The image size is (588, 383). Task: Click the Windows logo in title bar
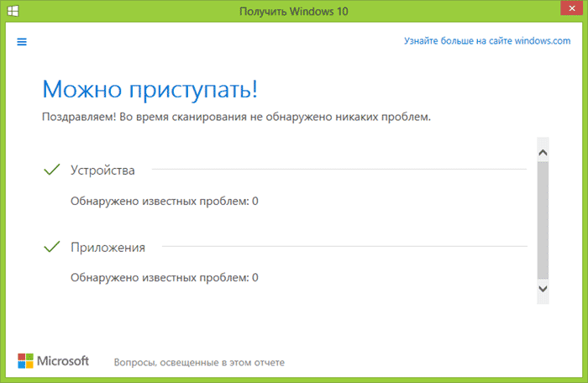pyautogui.click(x=14, y=11)
